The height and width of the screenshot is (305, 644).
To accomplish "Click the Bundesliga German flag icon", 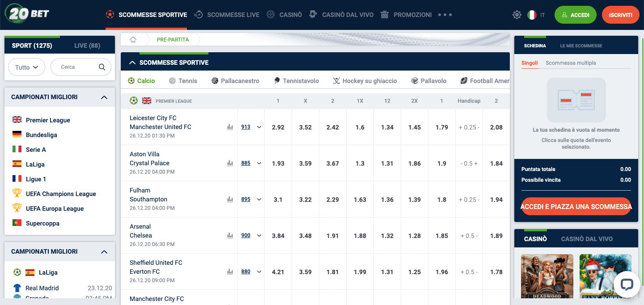I will pyautogui.click(x=17, y=134).
